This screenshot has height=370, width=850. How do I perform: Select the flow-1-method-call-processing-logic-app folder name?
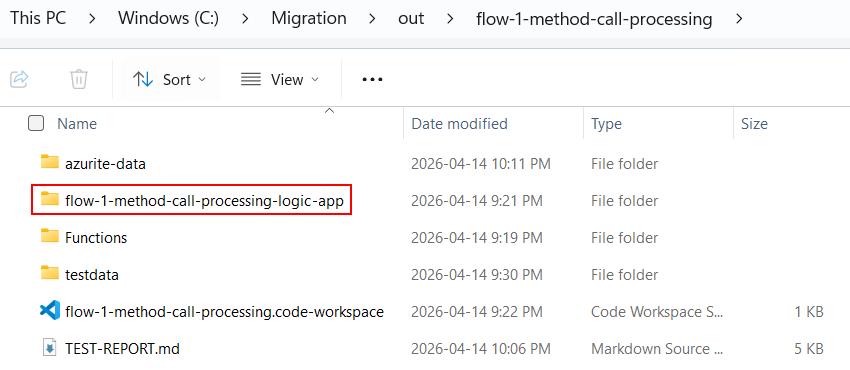click(x=204, y=200)
